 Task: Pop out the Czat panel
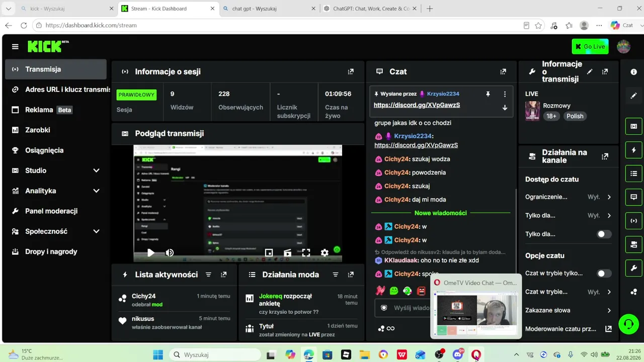[x=503, y=72]
